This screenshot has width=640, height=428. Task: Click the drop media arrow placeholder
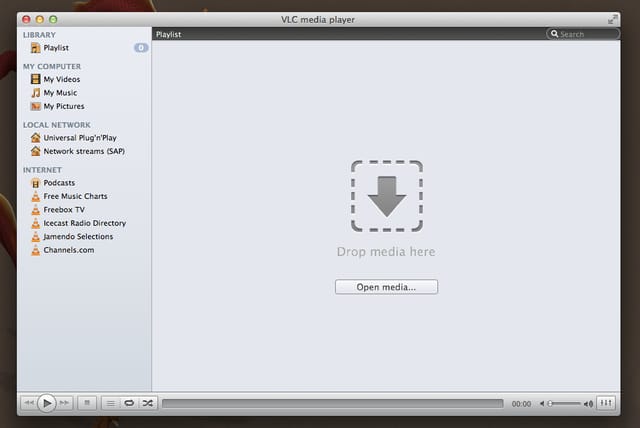click(387, 196)
